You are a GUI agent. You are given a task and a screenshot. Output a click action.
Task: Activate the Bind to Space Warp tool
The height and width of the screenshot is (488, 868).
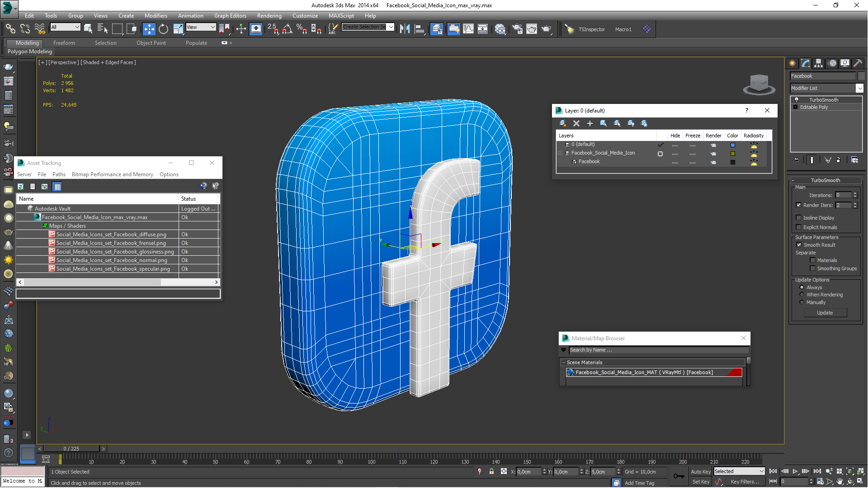pos(40,29)
